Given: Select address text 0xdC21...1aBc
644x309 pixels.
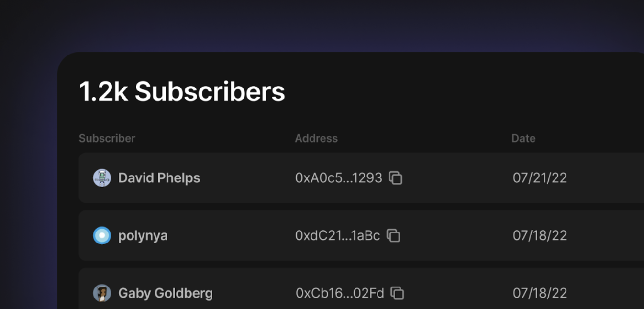Looking at the screenshot, I should (x=338, y=236).
